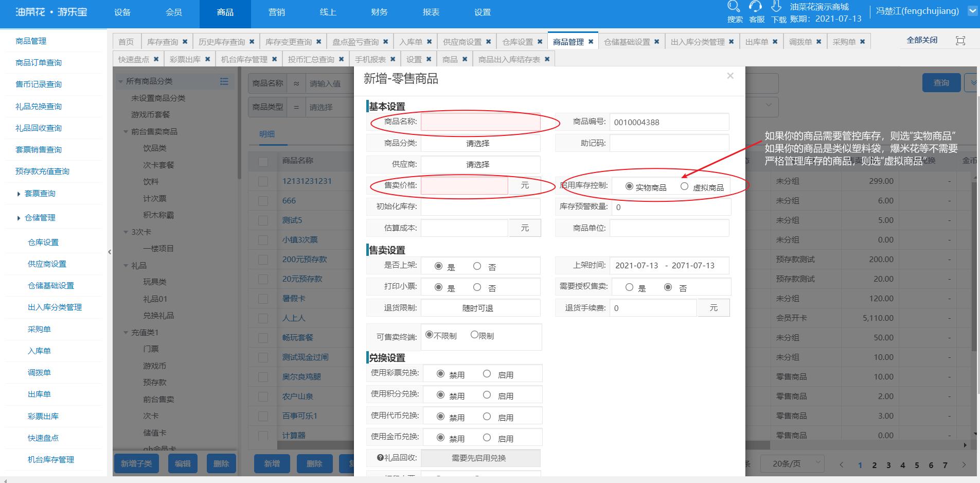Tick checkbox for product 666 row
980x483 pixels.
pyautogui.click(x=263, y=201)
